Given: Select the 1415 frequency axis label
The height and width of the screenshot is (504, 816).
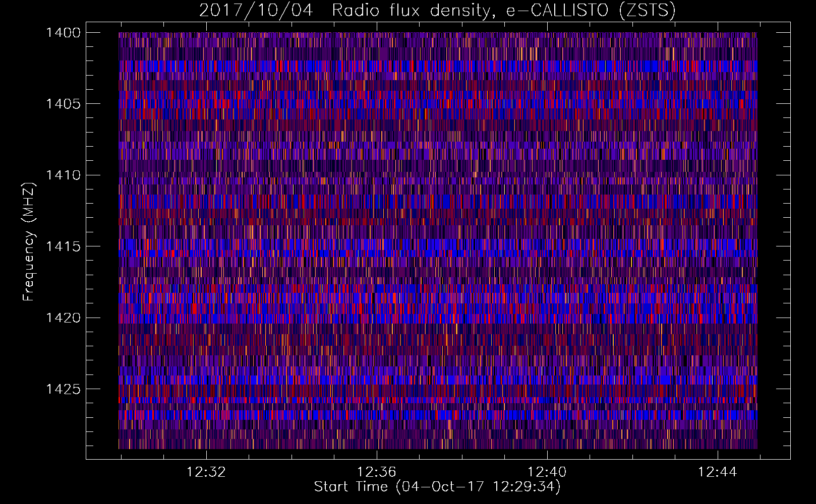Looking at the screenshot, I should point(63,246).
